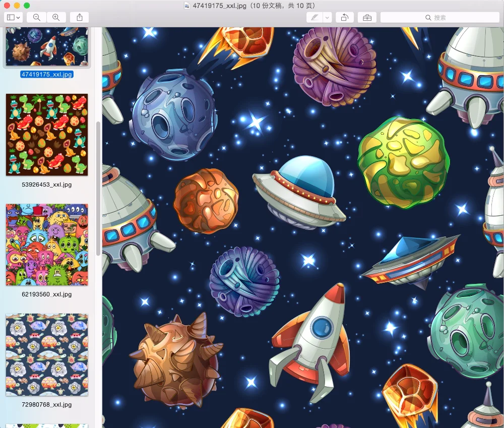Click the sidebar vertical scrollbar thumb
The height and width of the screenshot is (428, 504).
pyautogui.click(x=98, y=189)
